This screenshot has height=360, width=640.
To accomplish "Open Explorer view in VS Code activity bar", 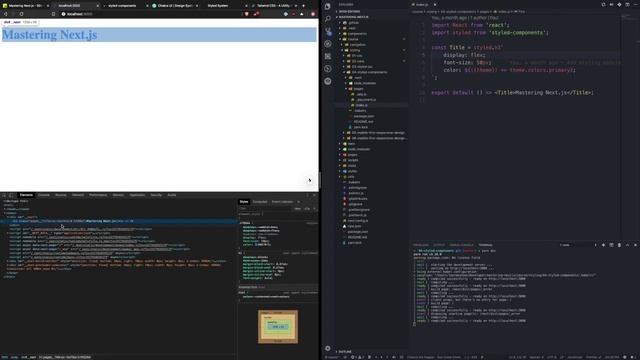I will 327,6.
